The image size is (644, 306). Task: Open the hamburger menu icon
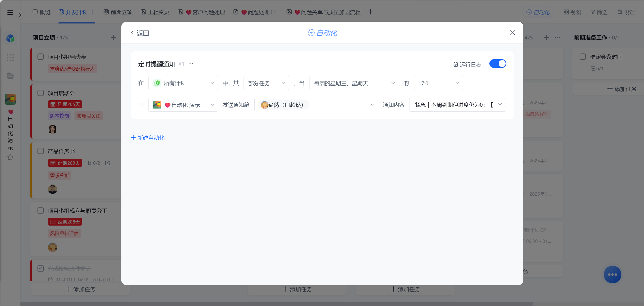pos(10,13)
